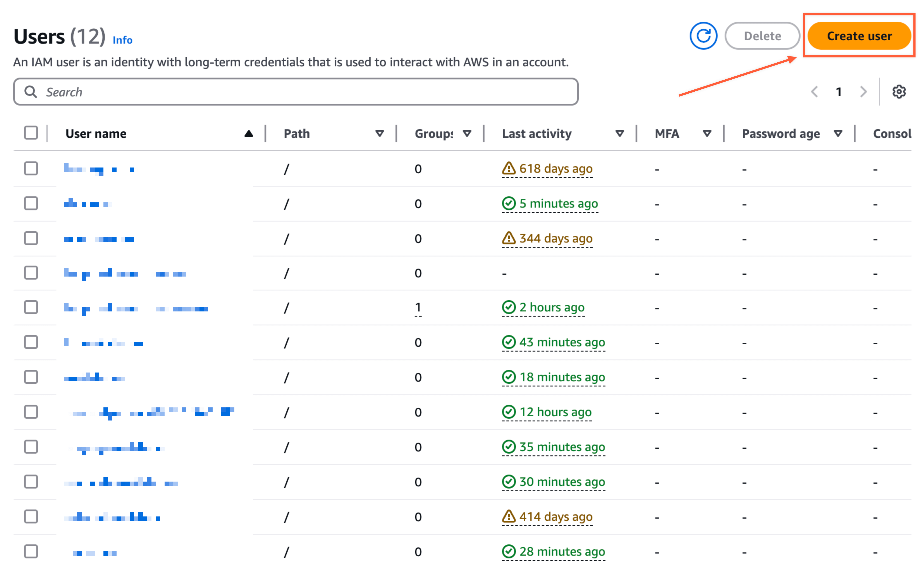Check the user with 344 days ago activity
Viewport: 918px width, 588px height.
(x=31, y=238)
